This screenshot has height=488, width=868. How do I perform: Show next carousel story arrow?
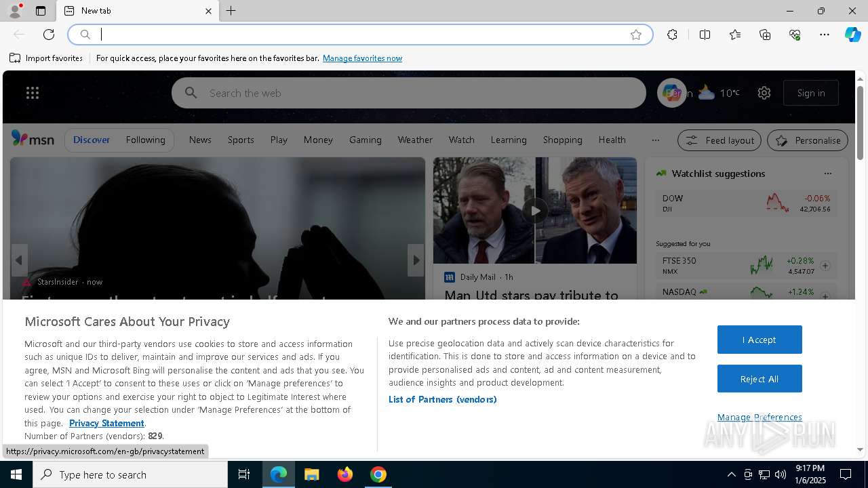coord(416,260)
